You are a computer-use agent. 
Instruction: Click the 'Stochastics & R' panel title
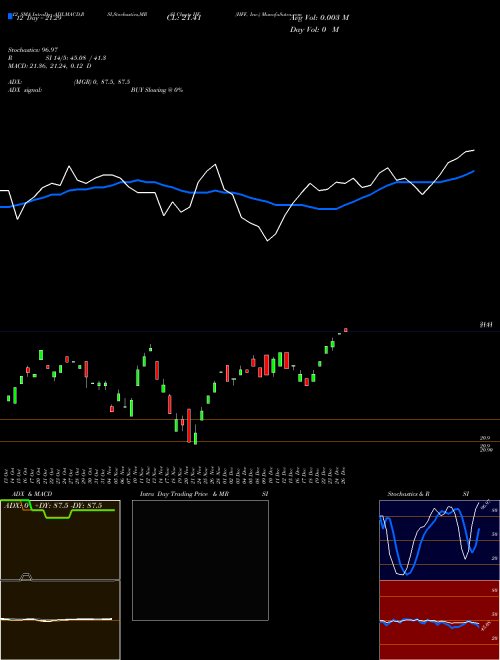(409, 494)
